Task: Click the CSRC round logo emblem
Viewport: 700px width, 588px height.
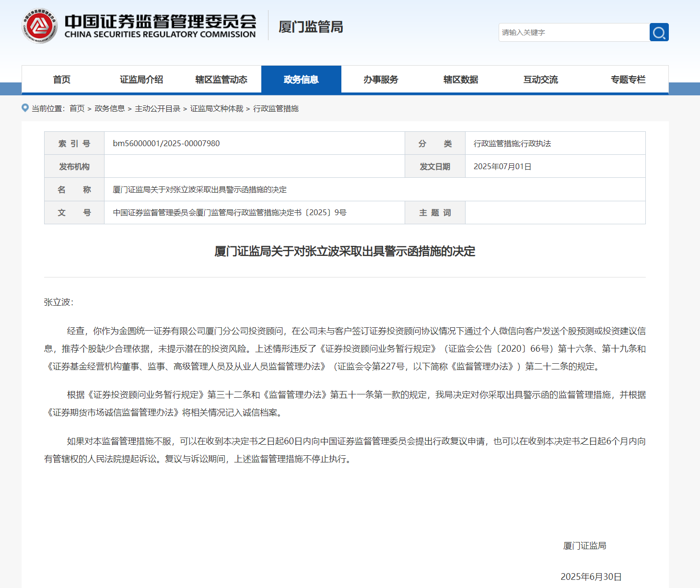Action: point(39,26)
